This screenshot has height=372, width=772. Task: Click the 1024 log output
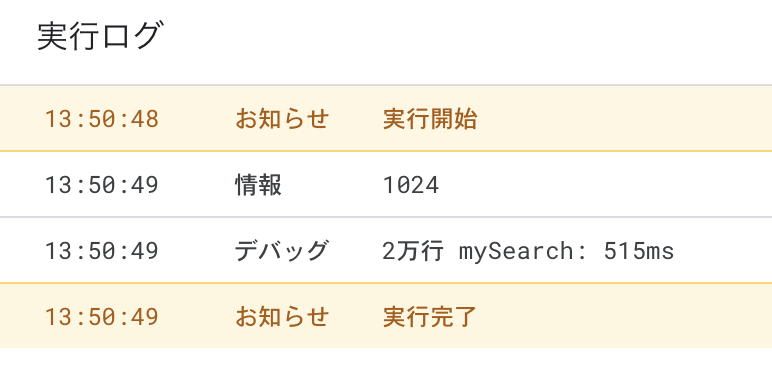[411, 185]
